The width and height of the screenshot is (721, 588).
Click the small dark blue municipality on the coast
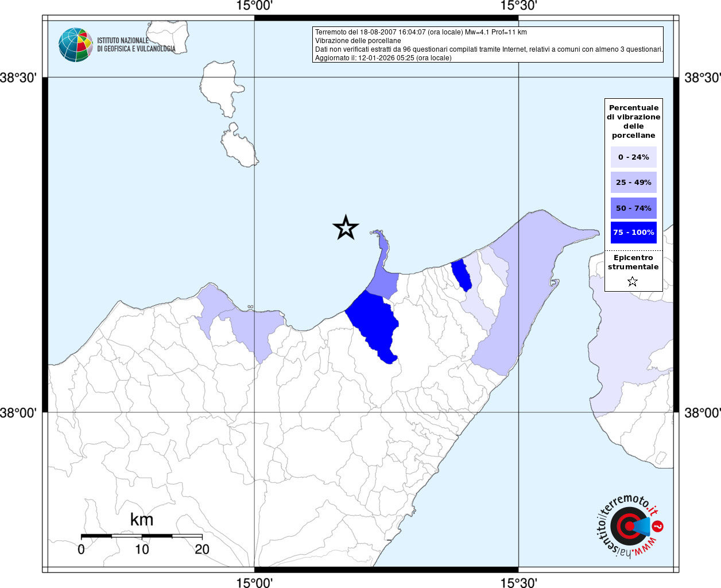click(461, 274)
